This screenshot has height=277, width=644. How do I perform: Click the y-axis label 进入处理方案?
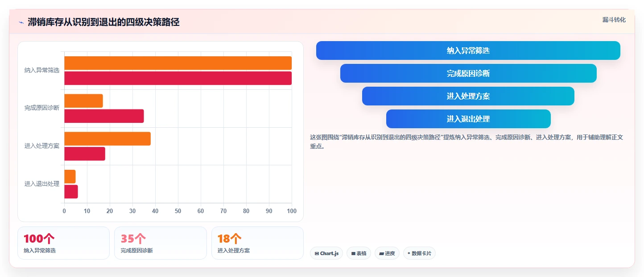click(42, 146)
